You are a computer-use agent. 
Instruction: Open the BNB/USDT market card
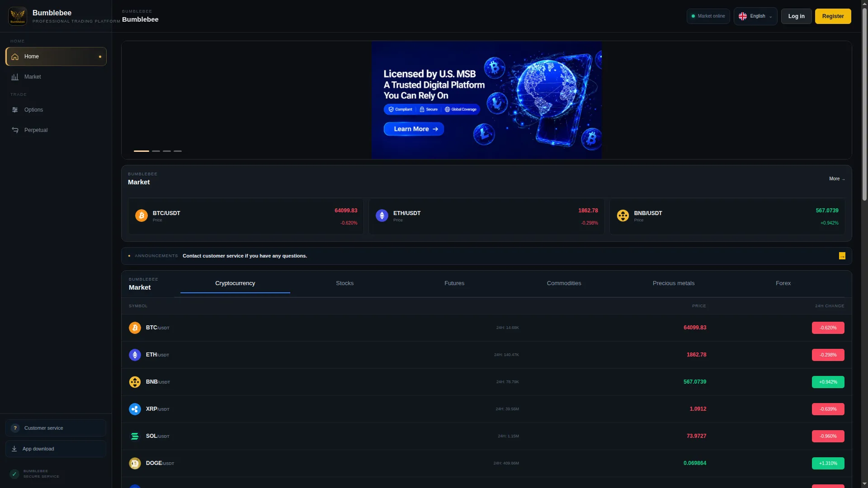727,216
